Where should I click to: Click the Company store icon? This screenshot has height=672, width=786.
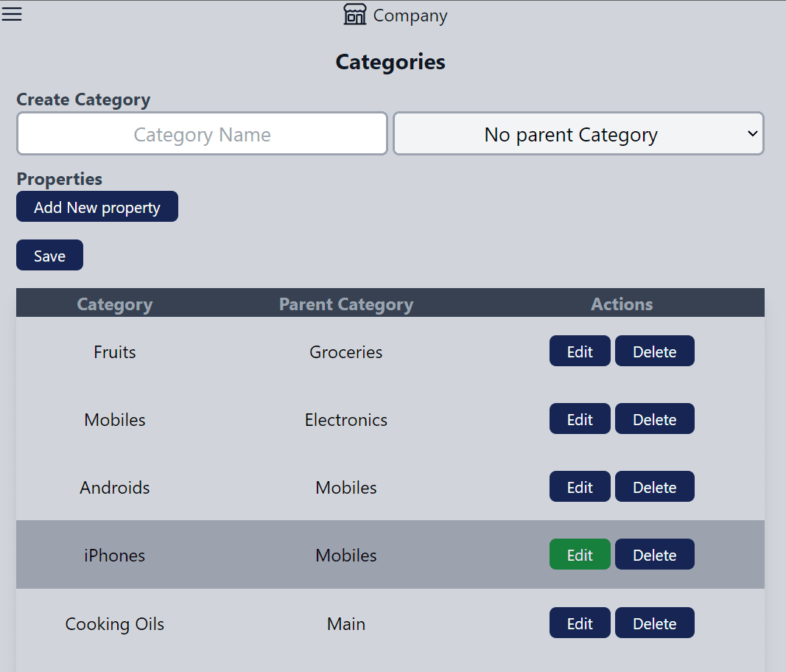[355, 15]
